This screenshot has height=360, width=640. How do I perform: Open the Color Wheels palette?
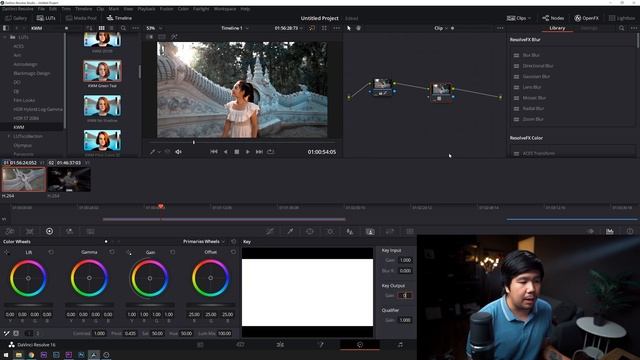[x=49, y=231]
